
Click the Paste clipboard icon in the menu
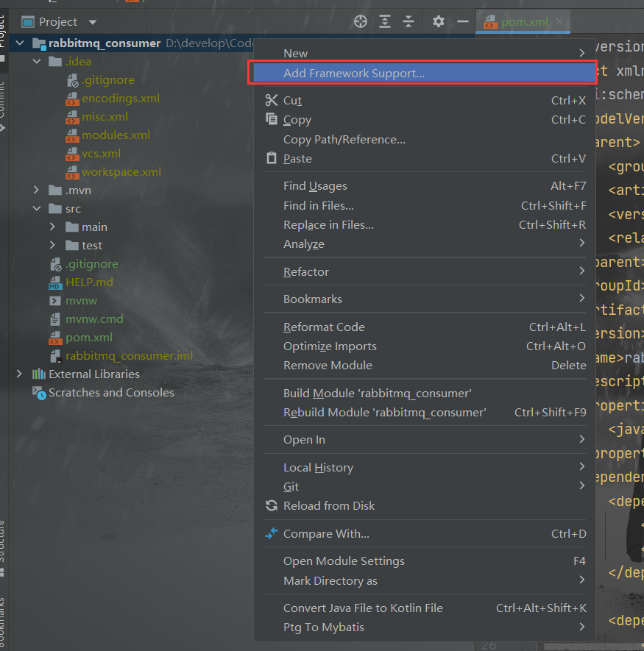(271, 158)
